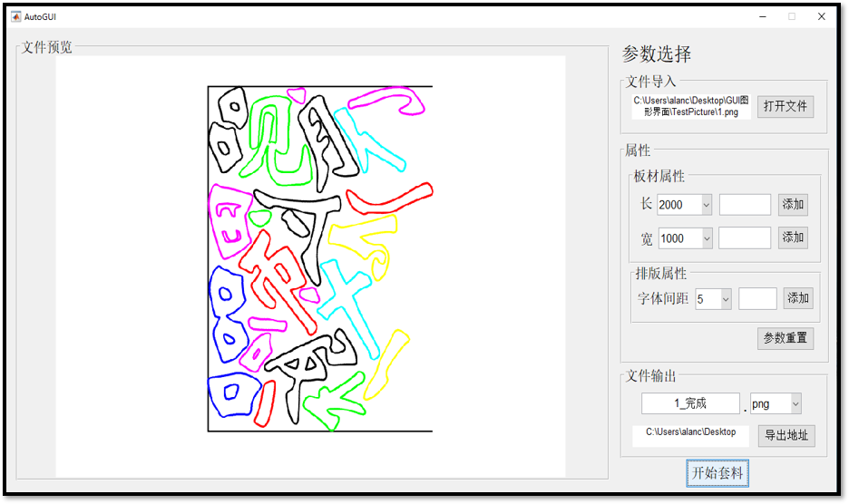Click the 参数重置 reset button

click(785, 338)
